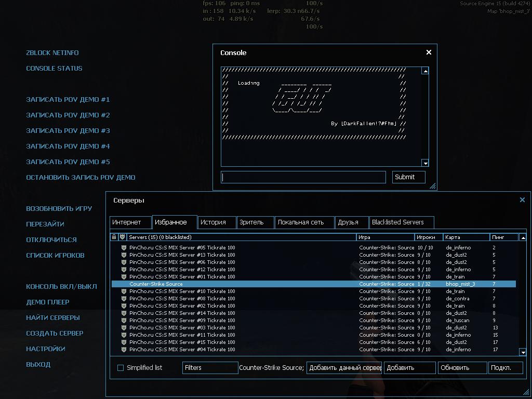Click ОТКЛЮЧИТЬСЯ to disconnect
Image resolution: width=532 pixels, height=399 pixels.
pyautogui.click(x=51, y=240)
